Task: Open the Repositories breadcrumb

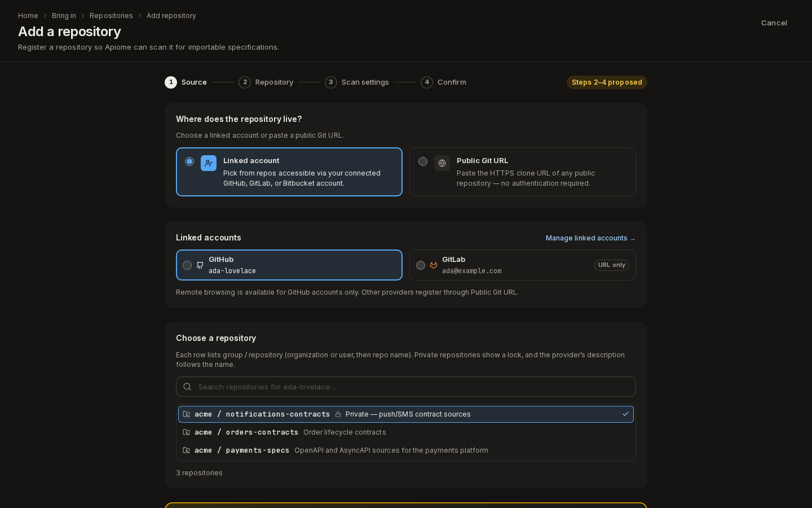Action: [x=111, y=16]
